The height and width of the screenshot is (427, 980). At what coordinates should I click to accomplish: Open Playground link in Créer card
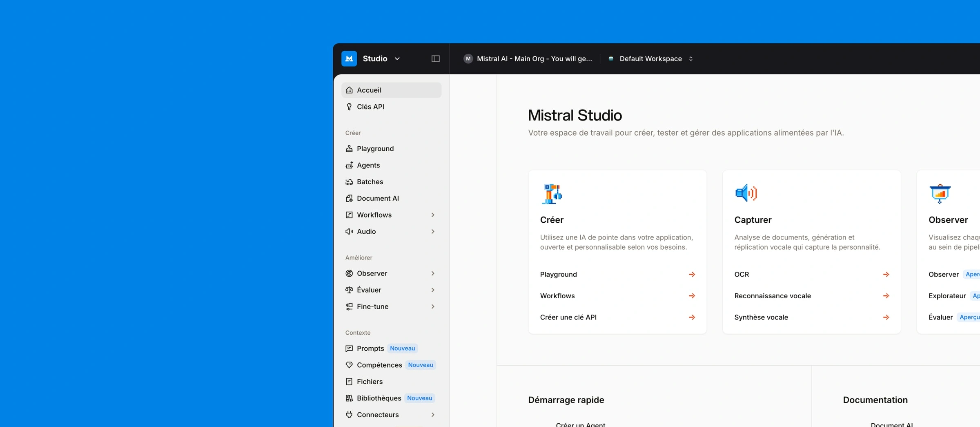coord(617,274)
